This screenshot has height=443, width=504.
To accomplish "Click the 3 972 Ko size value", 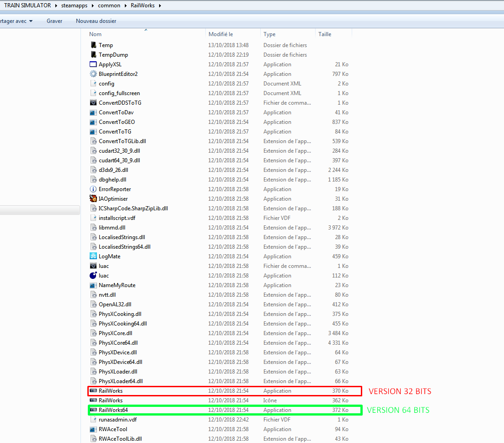I will [x=338, y=227].
